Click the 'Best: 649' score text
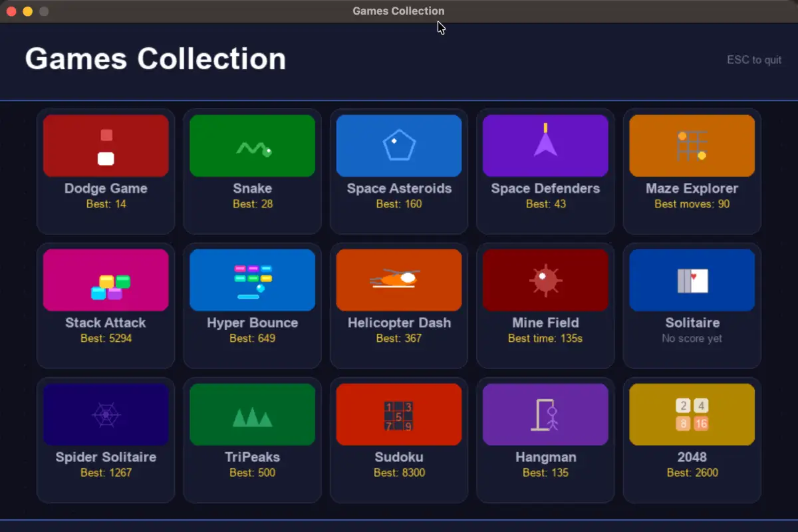The height and width of the screenshot is (532, 798). (x=253, y=338)
